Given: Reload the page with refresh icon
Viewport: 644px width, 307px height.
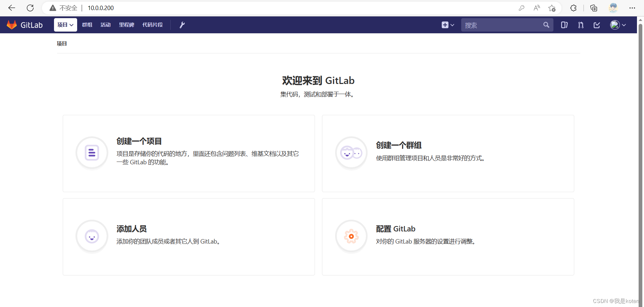Looking at the screenshot, I should [30, 8].
